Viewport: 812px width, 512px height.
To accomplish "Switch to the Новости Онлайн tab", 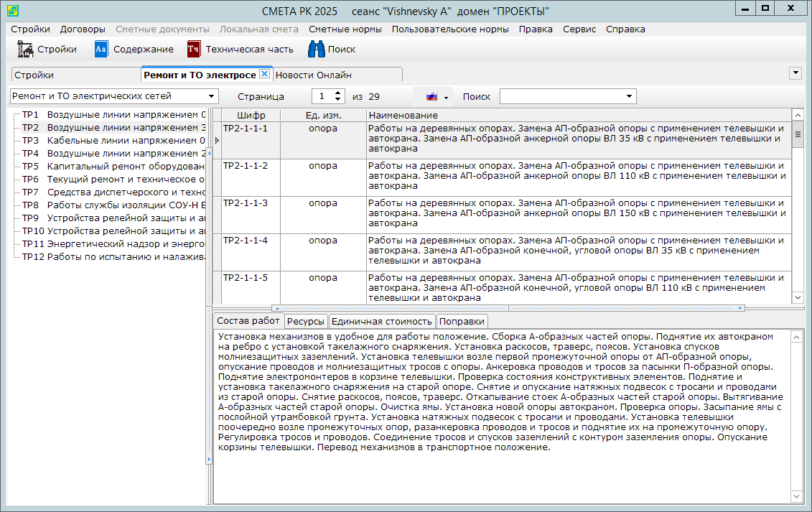I will 337,75.
